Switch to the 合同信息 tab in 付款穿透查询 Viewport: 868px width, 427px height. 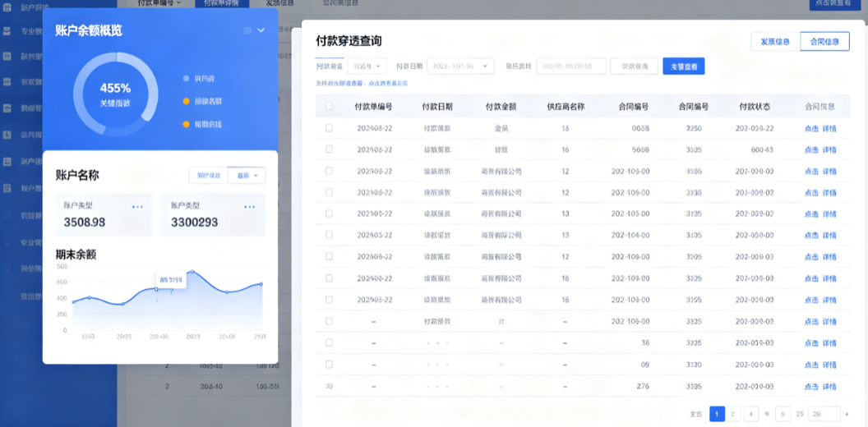coord(824,42)
